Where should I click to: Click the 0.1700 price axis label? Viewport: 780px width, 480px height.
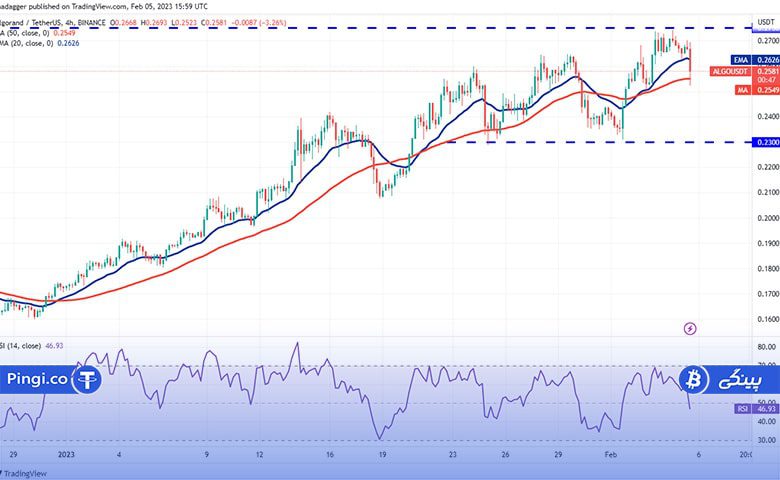768,294
